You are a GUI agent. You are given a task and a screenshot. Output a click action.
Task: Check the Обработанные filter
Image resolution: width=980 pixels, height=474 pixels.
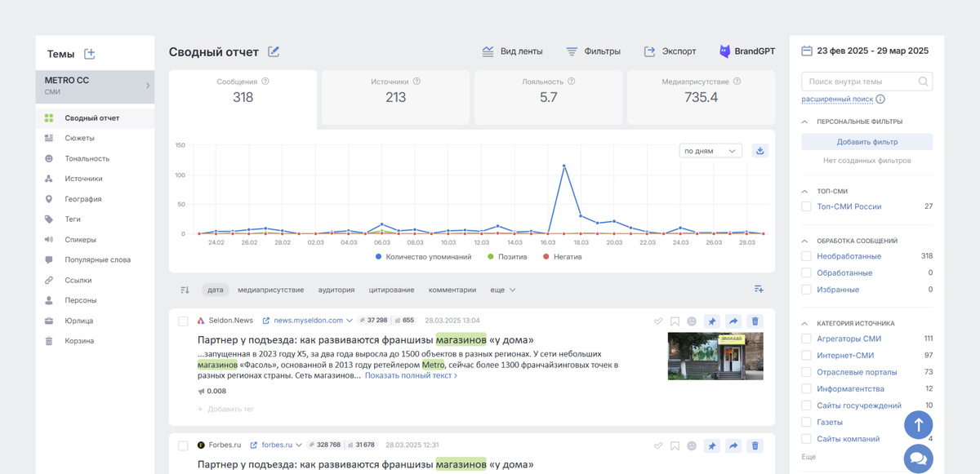[806, 272]
